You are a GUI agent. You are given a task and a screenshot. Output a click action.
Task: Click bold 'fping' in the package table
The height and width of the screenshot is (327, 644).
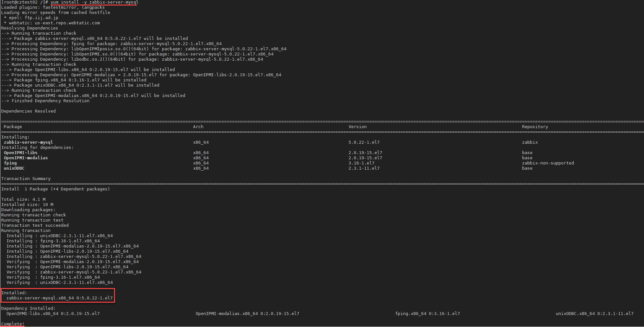point(10,163)
